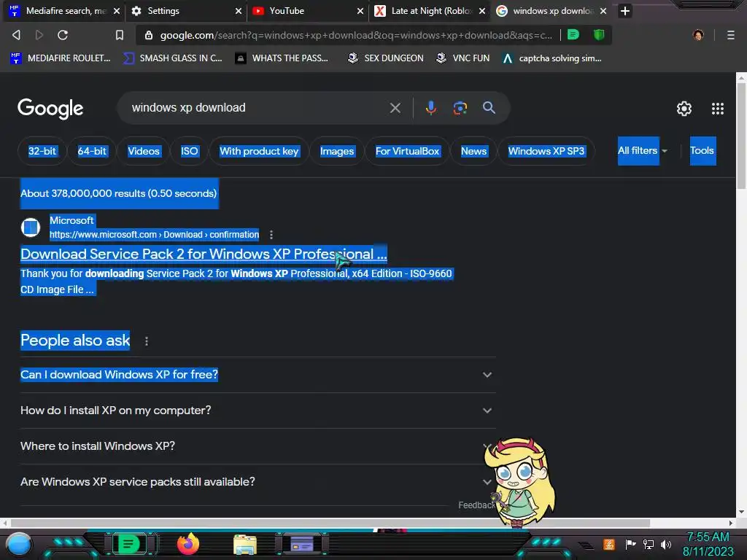Open WHATS THE PASS bookmark
Image resolution: width=747 pixels, height=560 pixels.
click(x=282, y=58)
